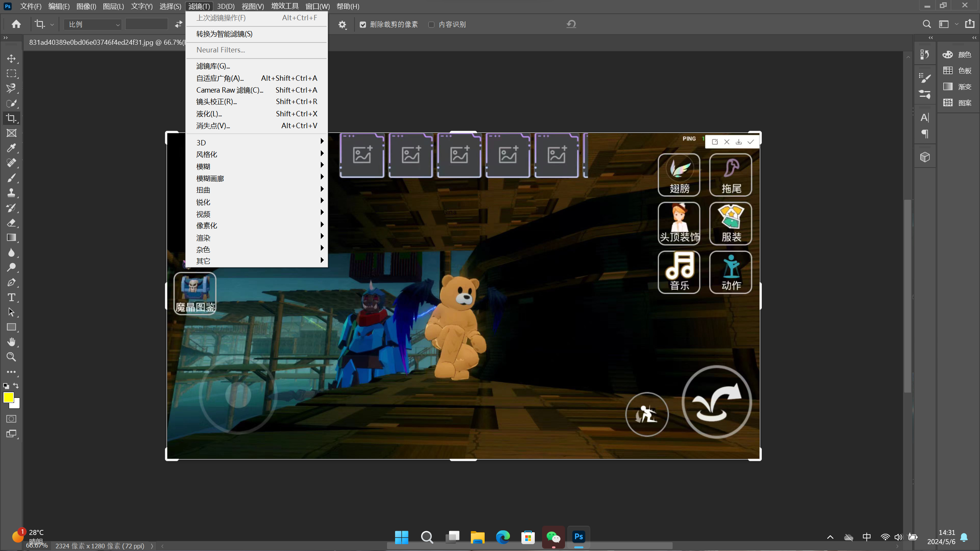Select the Crop tool in toolbar
980x551 pixels.
click(11, 118)
